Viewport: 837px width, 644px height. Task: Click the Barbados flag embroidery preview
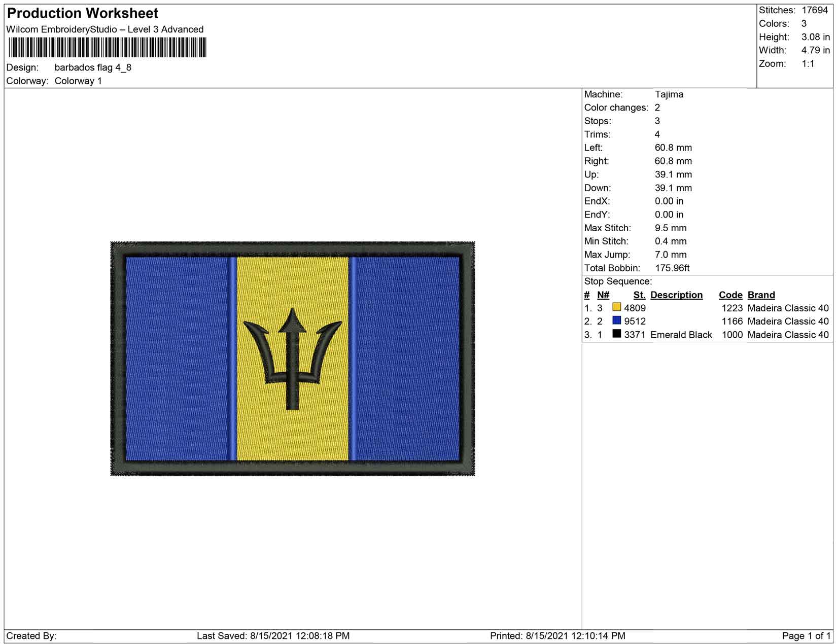(293, 359)
